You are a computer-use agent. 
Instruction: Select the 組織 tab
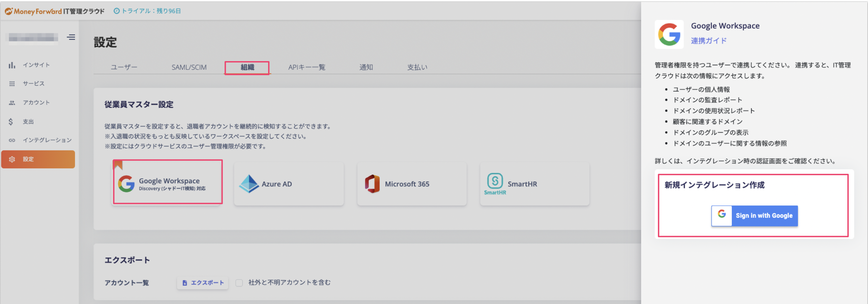[x=247, y=68]
